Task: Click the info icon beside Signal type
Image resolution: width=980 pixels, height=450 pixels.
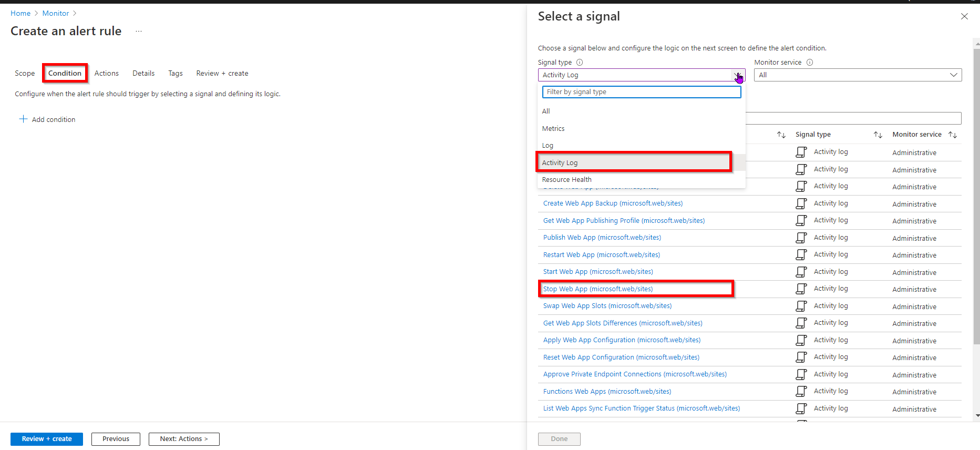Action: pos(580,62)
